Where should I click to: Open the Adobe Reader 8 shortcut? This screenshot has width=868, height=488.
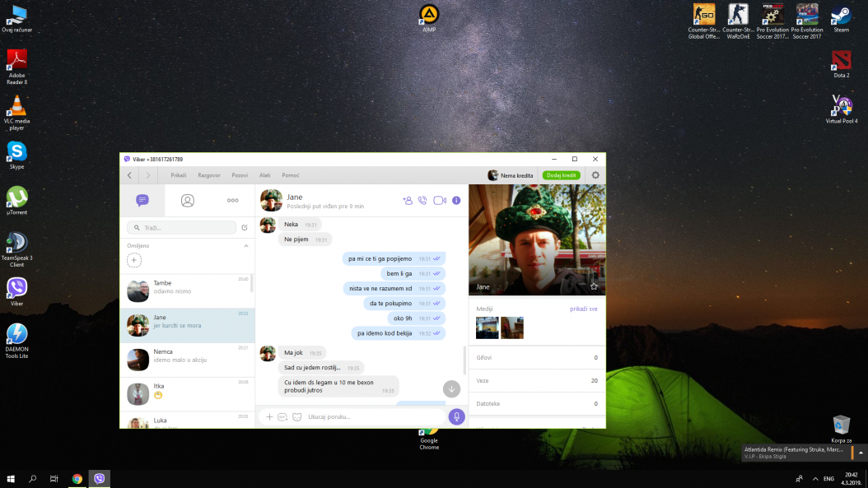(x=16, y=67)
